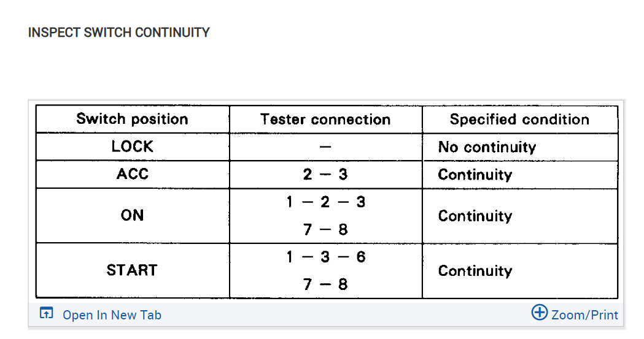Screen dimensions: 644x339
Task: Select the LOCK switch position cell
Action: [132, 147]
